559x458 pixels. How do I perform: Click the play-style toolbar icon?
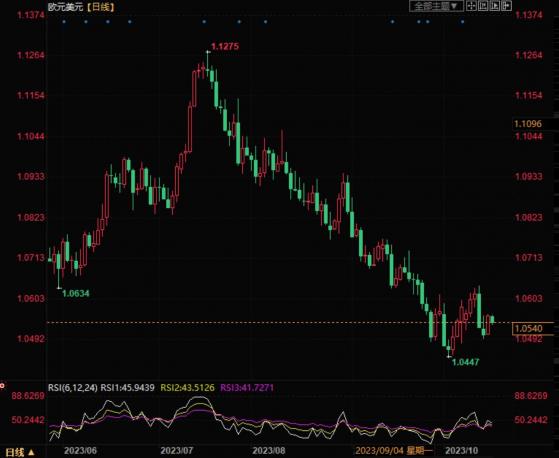click(x=495, y=6)
